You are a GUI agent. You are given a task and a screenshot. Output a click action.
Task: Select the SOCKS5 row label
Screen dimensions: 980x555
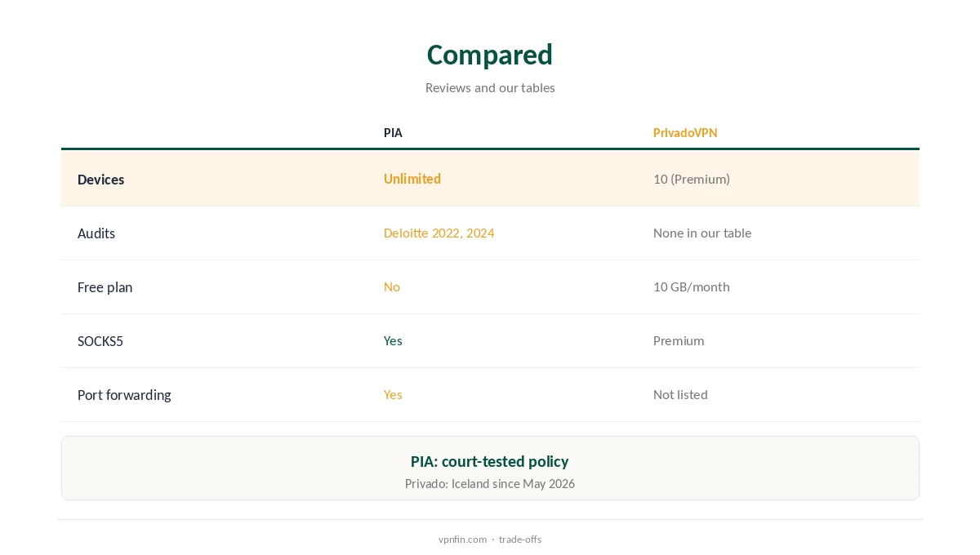point(100,341)
